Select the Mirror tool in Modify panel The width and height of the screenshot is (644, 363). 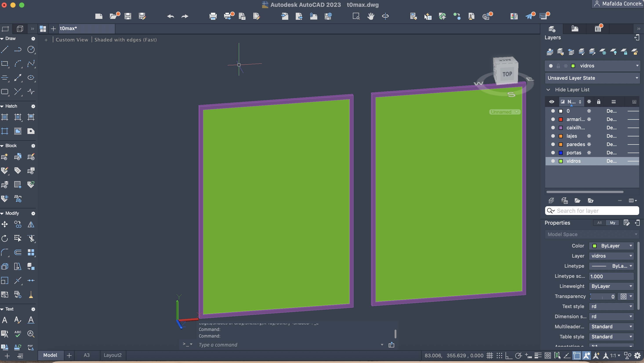[31, 224]
